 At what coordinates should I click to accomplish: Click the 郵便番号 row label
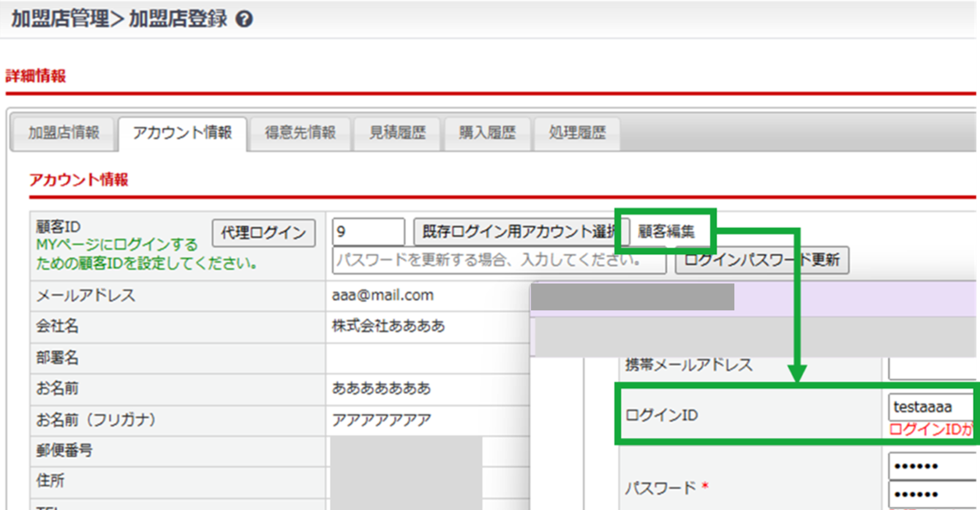(64, 451)
